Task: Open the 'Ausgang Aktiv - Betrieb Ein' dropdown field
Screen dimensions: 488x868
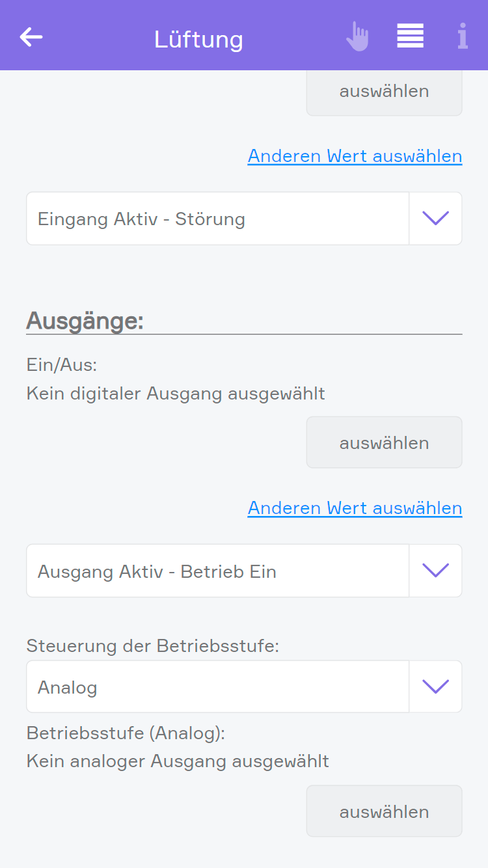Action: (x=217, y=571)
